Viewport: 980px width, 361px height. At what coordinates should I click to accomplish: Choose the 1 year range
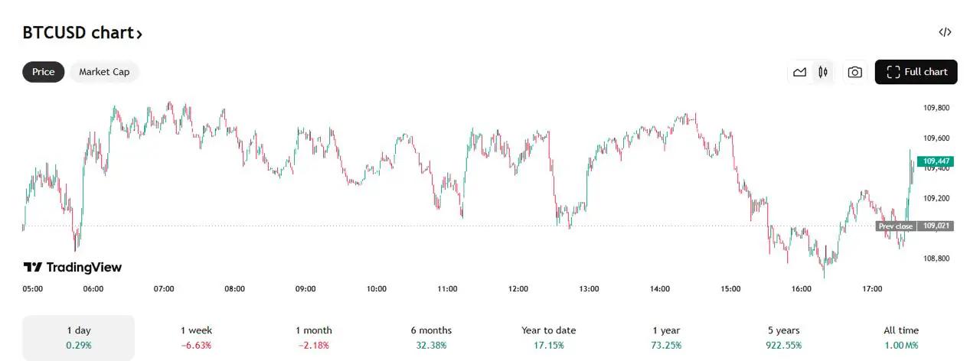[666, 337]
